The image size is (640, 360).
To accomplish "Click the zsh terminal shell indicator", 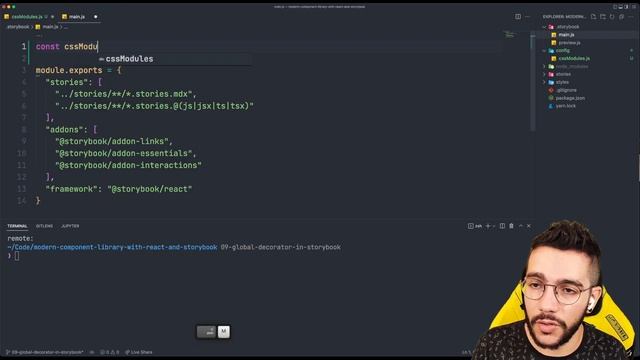I will coord(475,226).
